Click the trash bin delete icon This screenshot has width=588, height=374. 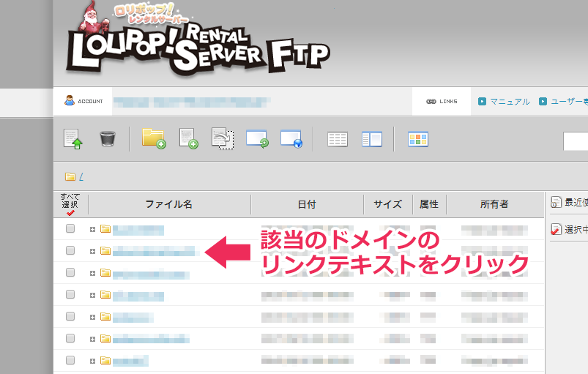[x=107, y=138]
